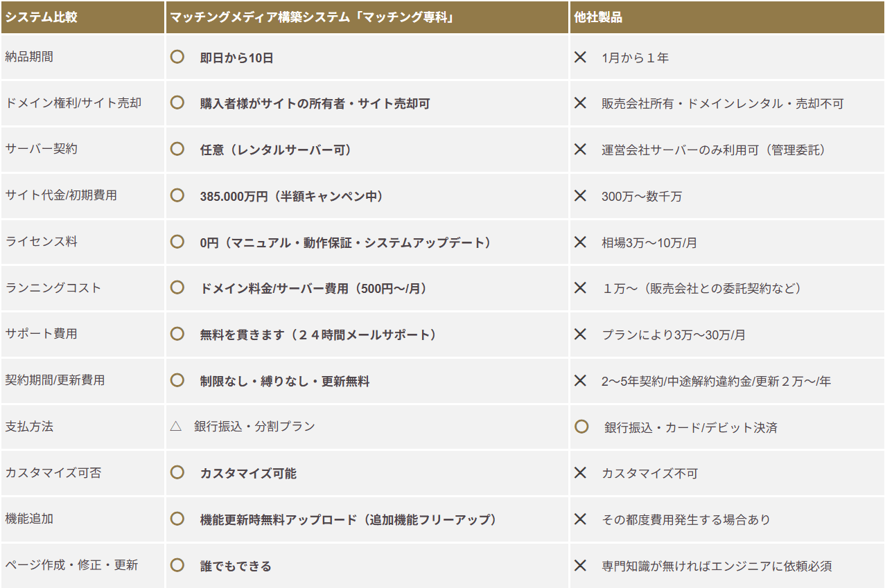Image resolution: width=885 pixels, height=588 pixels.
Task: Click the ドメイン権利/サイト売却 row label
Action: coord(73,103)
